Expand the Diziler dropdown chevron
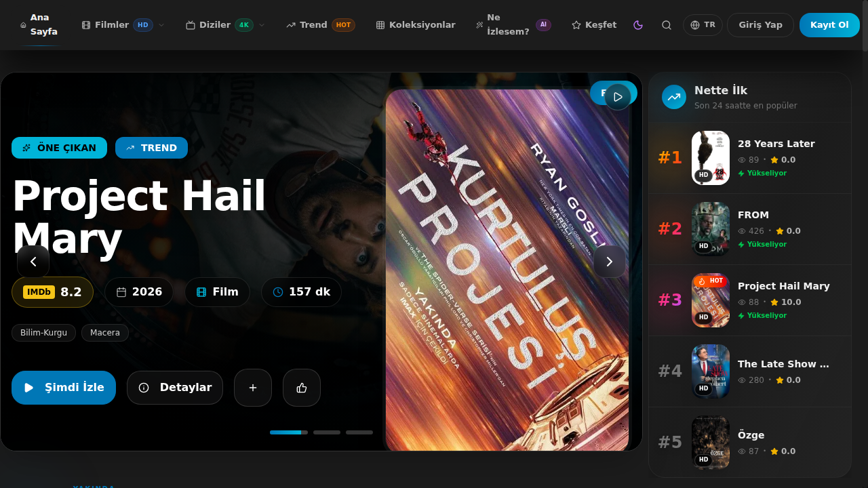 (x=262, y=25)
